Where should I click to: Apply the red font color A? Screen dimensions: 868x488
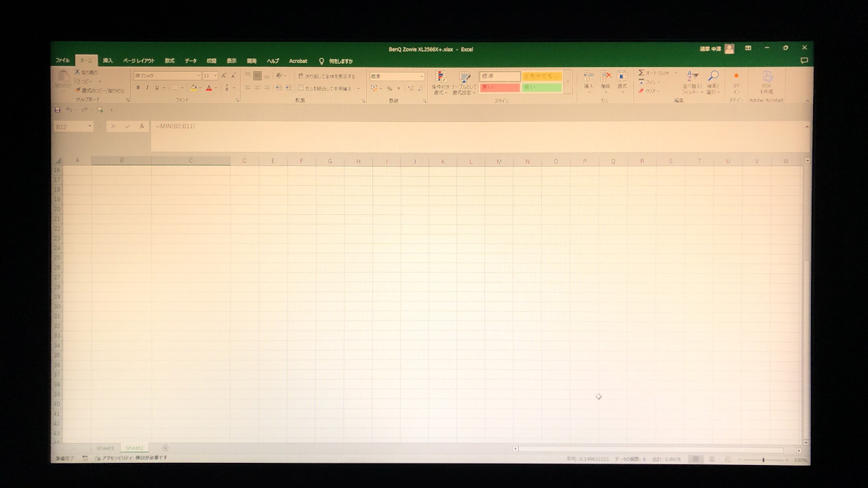coord(209,87)
